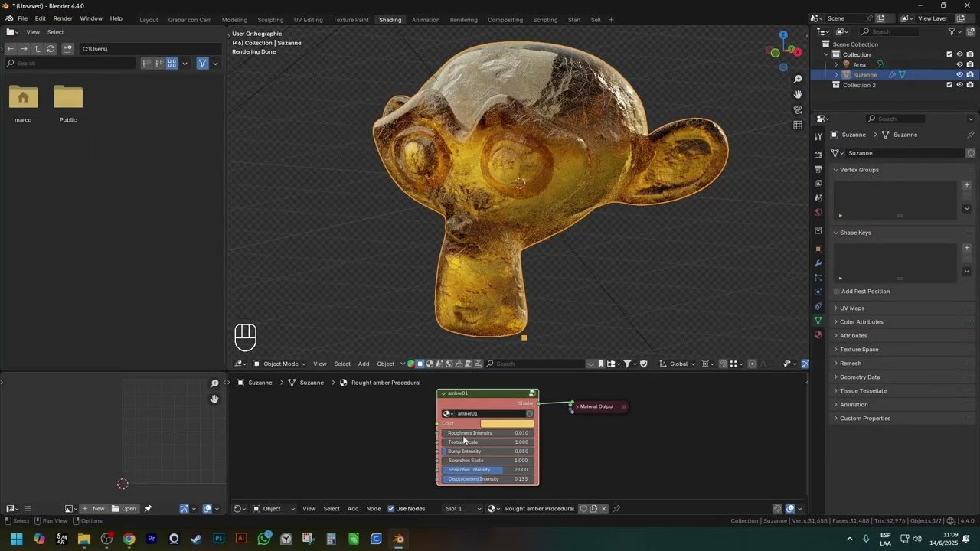Click navigate parent folder arrow in file browser

(37, 49)
